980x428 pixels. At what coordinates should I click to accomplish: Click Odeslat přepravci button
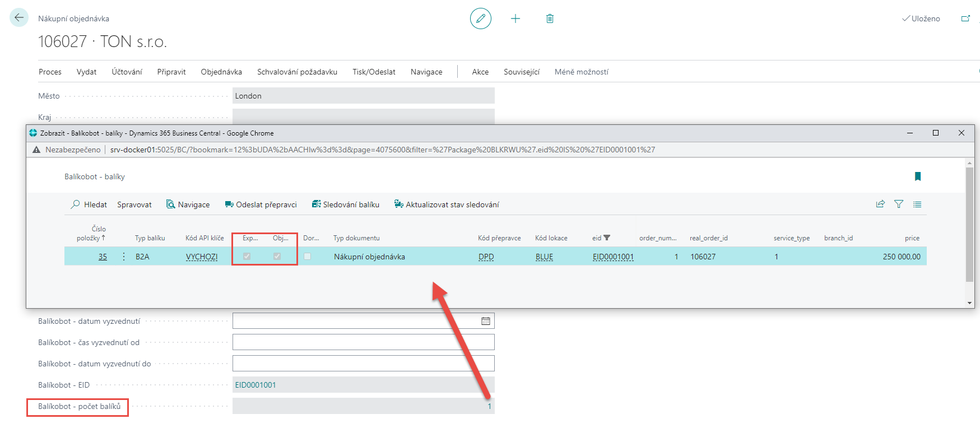click(x=261, y=204)
